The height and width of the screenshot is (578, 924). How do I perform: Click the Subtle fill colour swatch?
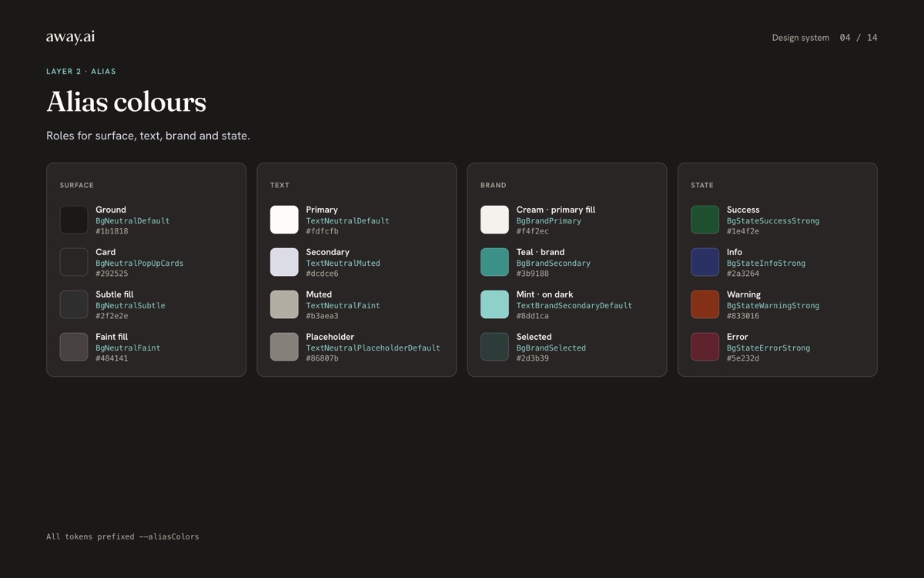(74, 304)
